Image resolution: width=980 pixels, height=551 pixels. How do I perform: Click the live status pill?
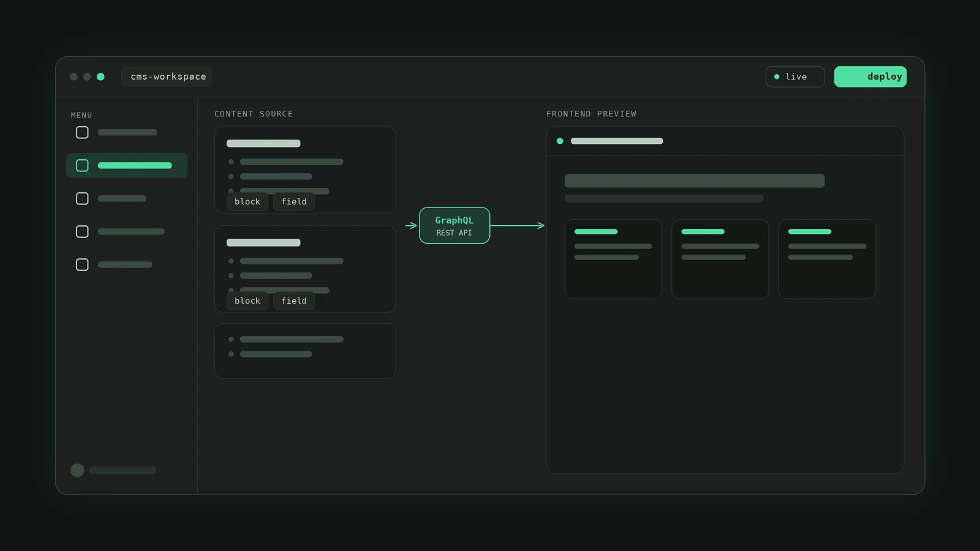click(x=794, y=77)
